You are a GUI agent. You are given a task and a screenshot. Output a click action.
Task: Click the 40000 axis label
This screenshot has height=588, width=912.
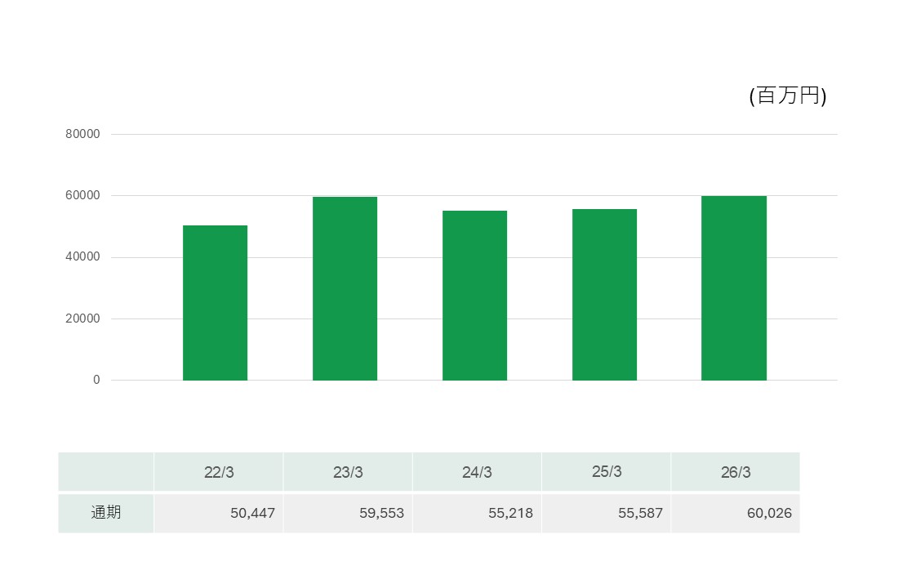(82, 256)
